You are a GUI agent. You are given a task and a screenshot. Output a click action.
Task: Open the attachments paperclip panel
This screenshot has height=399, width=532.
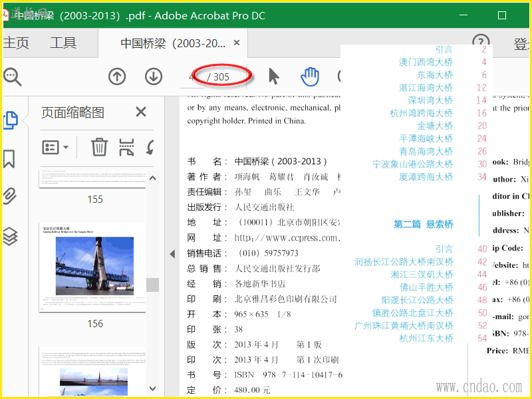[x=9, y=197]
